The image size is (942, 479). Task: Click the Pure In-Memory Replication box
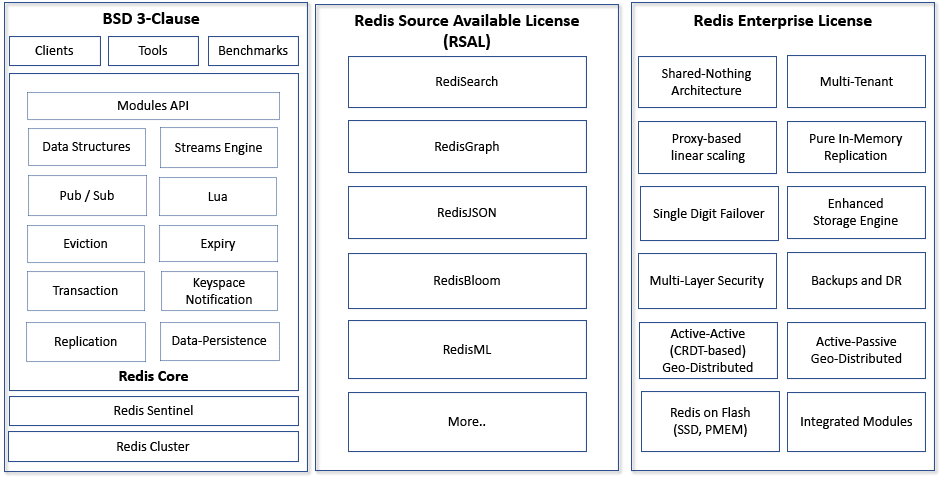(x=857, y=147)
